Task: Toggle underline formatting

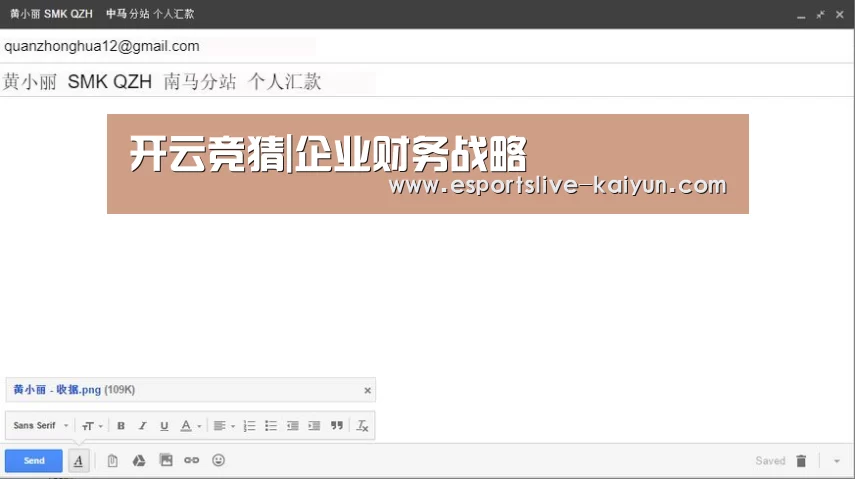Action: point(164,426)
